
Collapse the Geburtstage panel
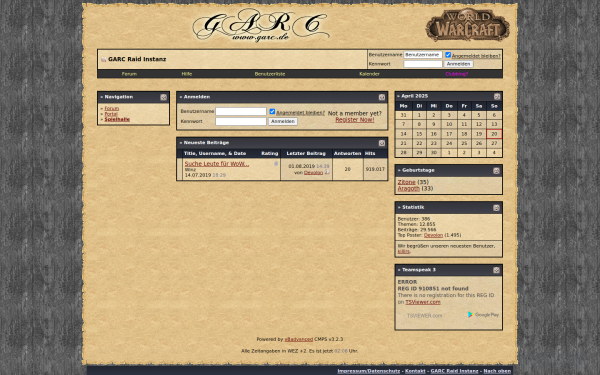496,171
